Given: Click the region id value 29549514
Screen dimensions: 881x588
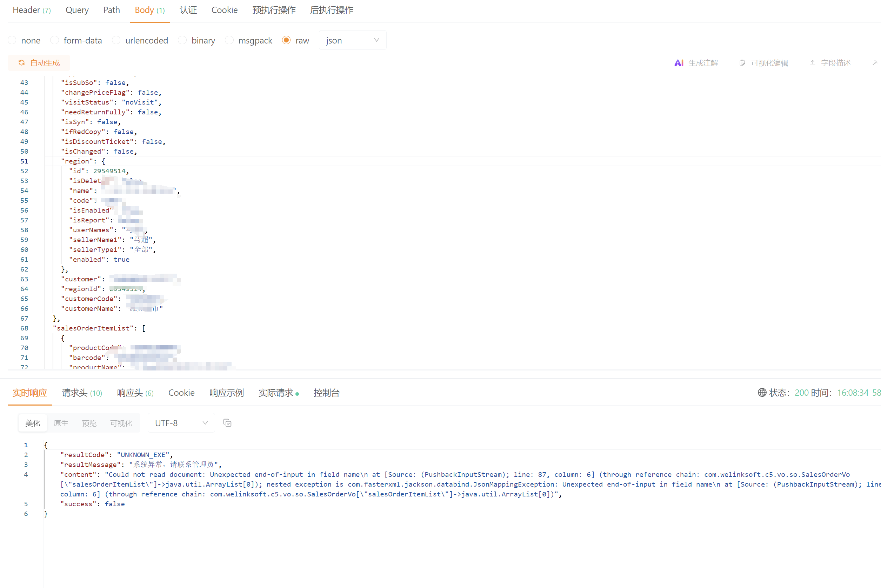Looking at the screenshot, I should point(109,171).
